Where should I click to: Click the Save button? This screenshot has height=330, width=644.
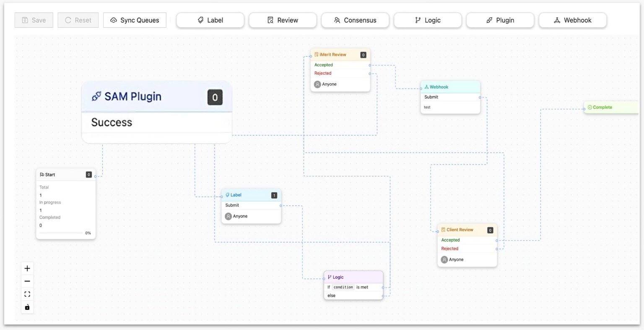(34, 20)
